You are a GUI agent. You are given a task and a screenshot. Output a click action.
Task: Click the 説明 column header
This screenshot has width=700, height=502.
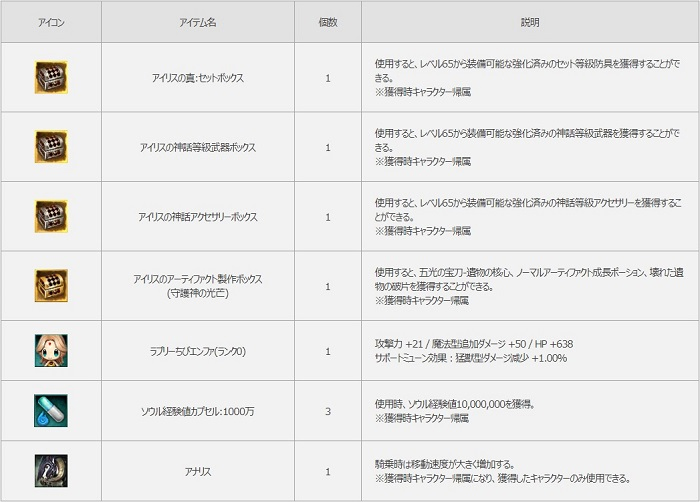coord(530,22)
